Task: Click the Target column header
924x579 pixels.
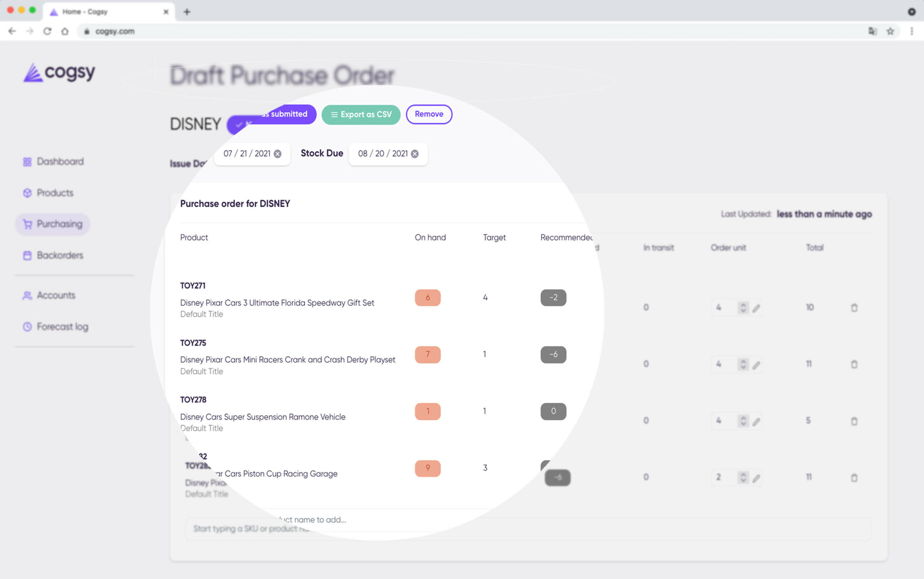Action: click(494, 238)
